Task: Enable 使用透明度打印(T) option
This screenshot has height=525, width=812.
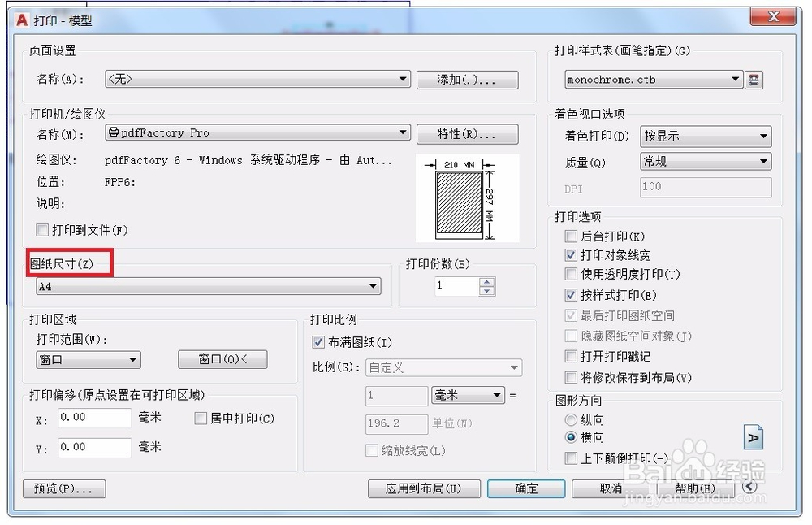Action: pos(571,274)
